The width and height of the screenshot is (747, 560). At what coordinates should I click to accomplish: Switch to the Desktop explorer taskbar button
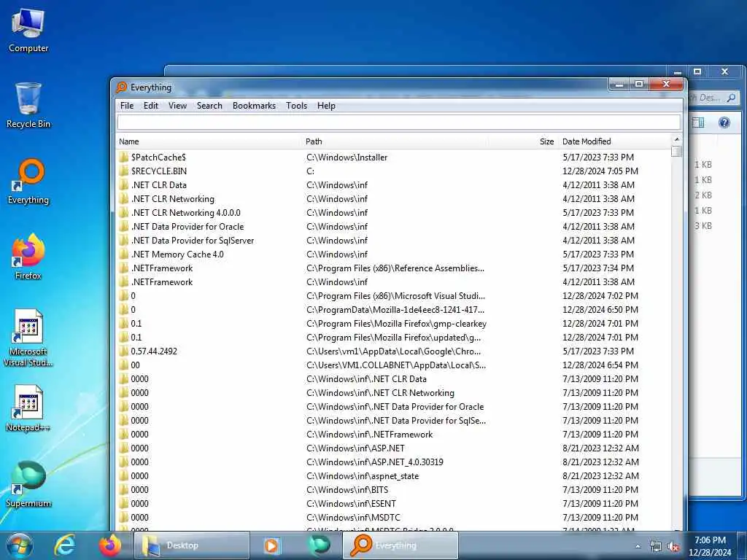click(192, 545)
